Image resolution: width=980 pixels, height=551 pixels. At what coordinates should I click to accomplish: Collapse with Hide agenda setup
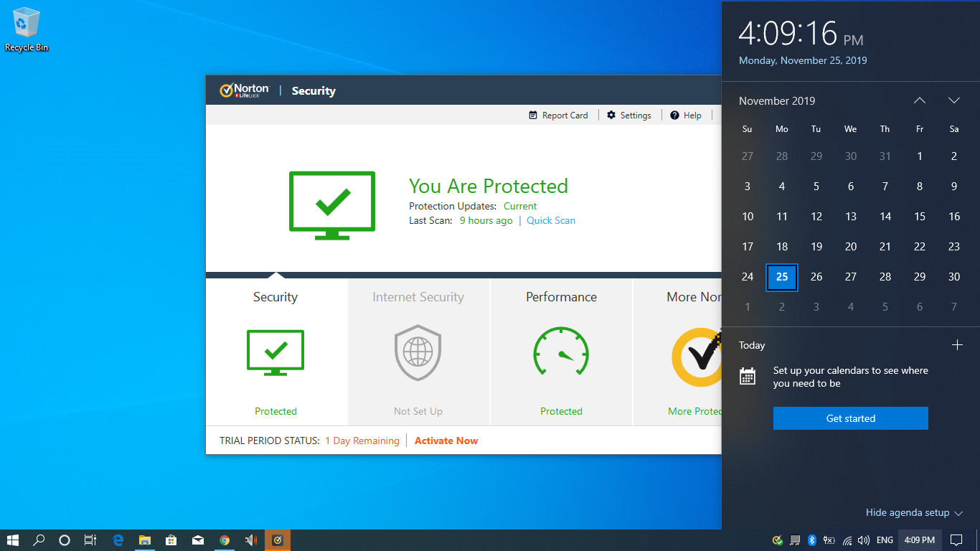point(914,512)
